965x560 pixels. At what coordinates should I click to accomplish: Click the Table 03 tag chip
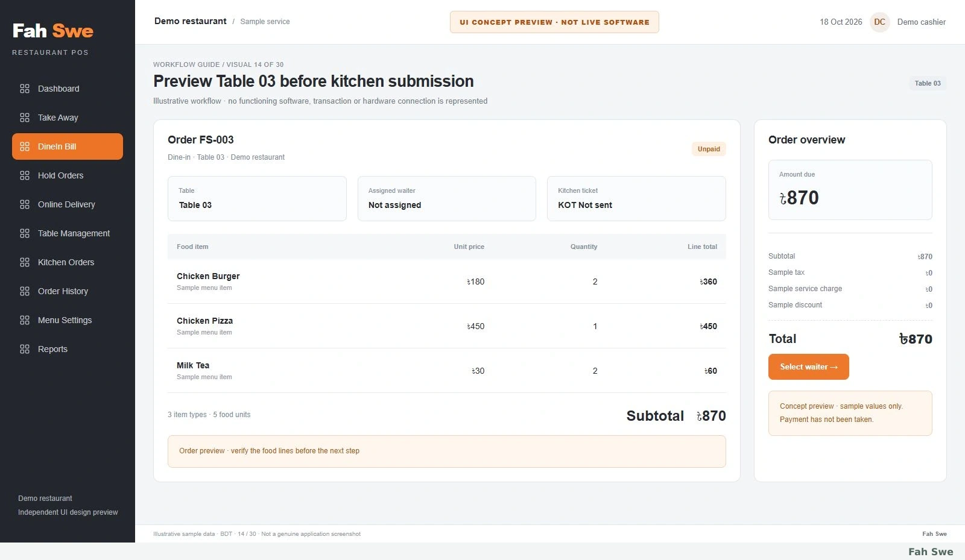coord(927,83)
